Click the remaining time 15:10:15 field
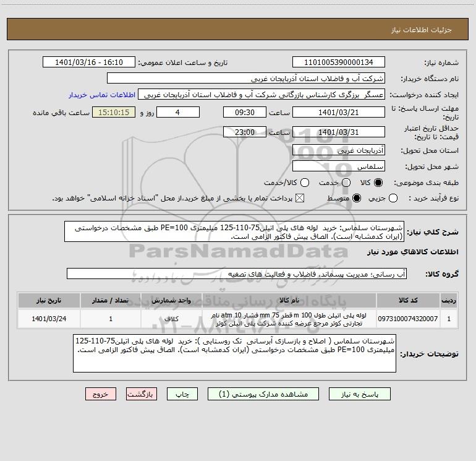Image resolution: width=476 pixels, height=461 pixels. click(x=114, y=112)
